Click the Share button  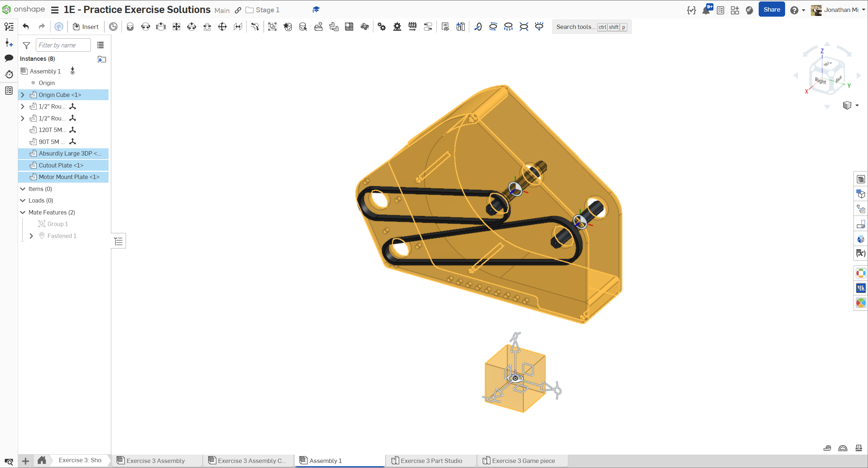click(771, 10)
